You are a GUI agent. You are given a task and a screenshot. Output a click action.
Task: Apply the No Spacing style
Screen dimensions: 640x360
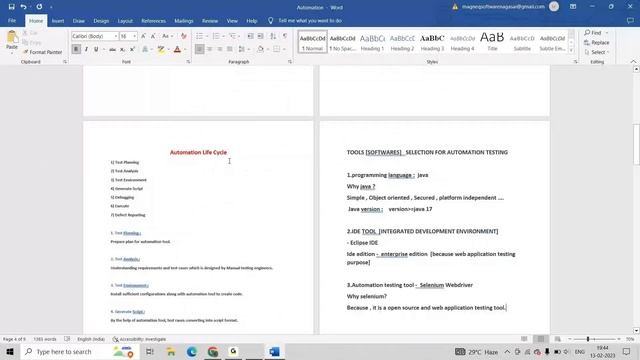(342, 42)
